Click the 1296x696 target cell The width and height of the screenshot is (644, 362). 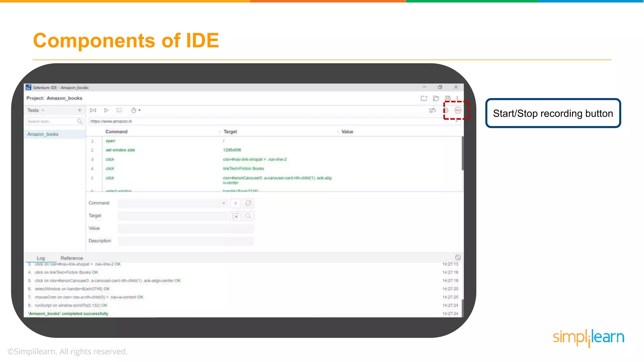point(232,150)
